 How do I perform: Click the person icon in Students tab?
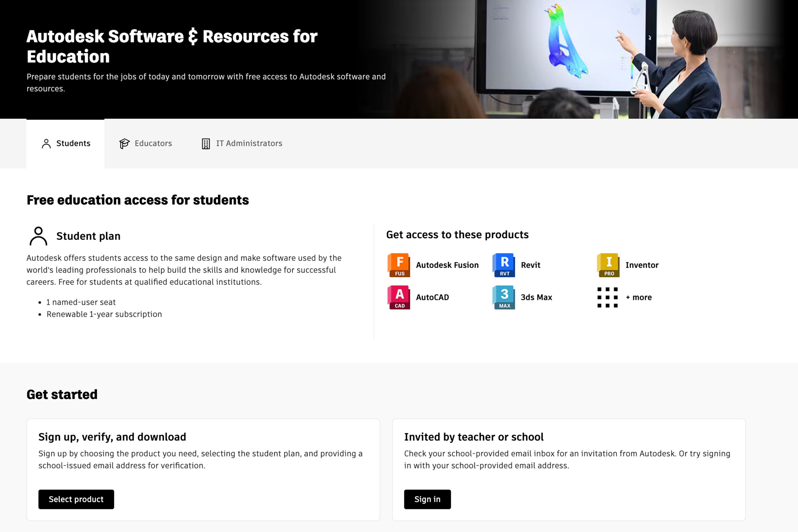click(x=46, y=144)
